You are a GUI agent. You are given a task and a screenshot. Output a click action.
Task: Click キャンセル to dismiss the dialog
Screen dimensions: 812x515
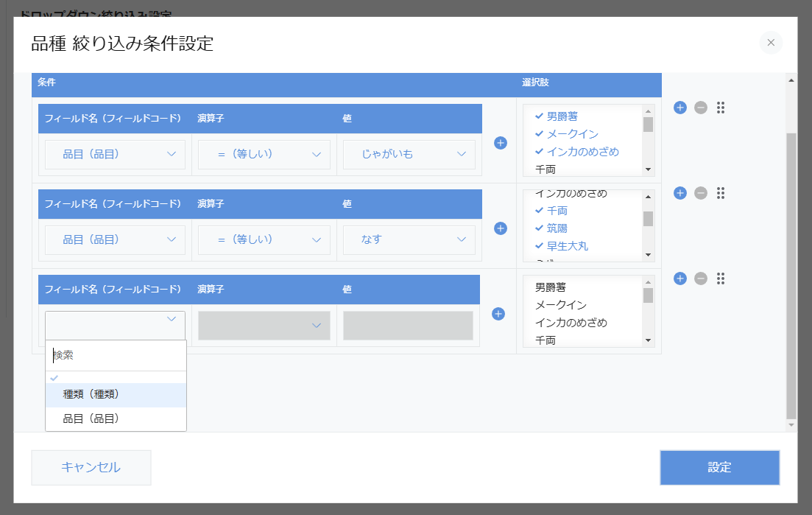91,467
